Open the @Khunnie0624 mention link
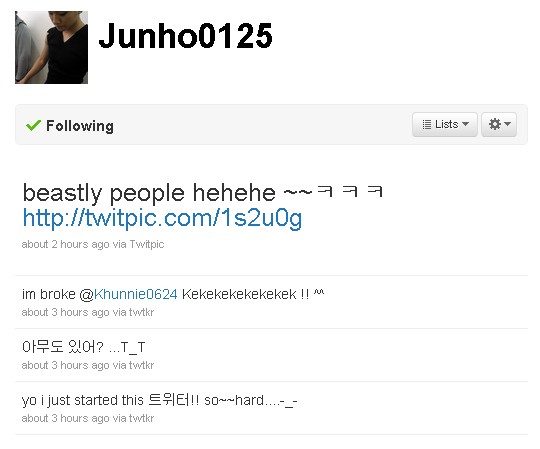 [136, 294]
